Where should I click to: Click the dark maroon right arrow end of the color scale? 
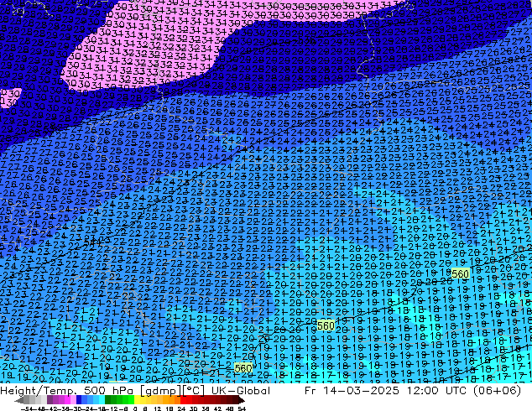pyautogui.click(x=242, y=400)
